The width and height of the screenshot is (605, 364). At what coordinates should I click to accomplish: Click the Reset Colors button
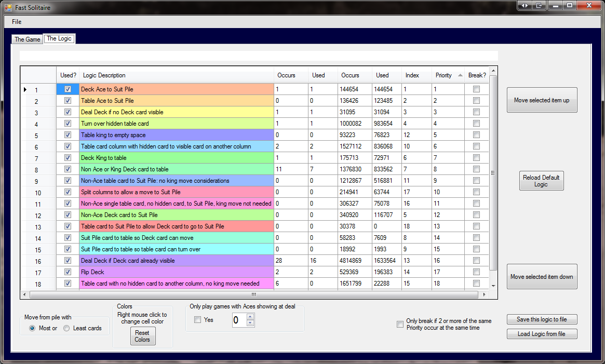click(x=142, y=336)
